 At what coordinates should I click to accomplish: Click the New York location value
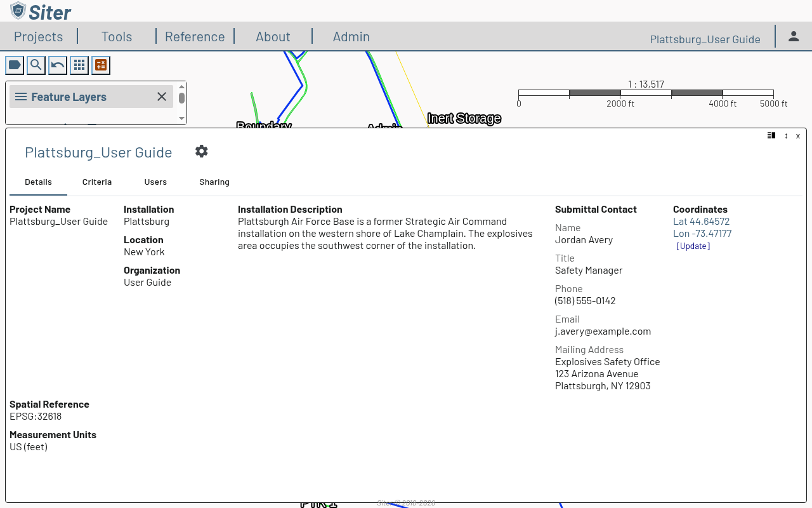tap(144, 252)
